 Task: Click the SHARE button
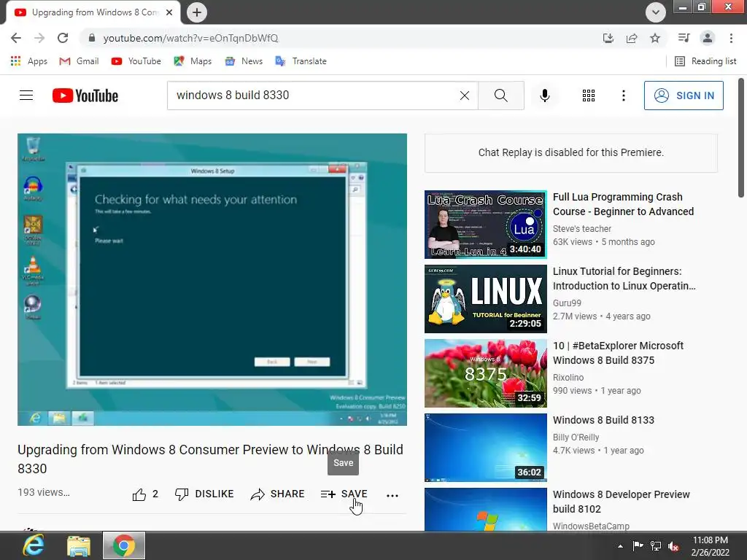[x=277, y=494]
